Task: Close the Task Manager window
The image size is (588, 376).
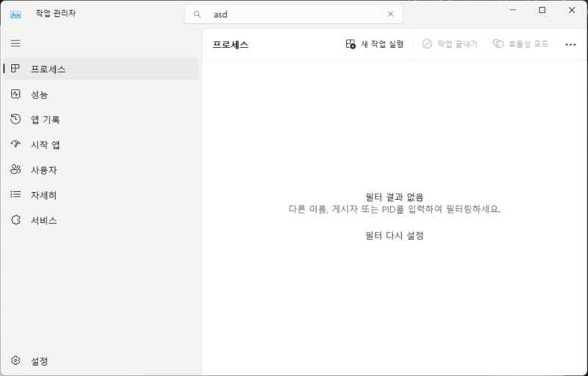Action: tap(572, 10)
